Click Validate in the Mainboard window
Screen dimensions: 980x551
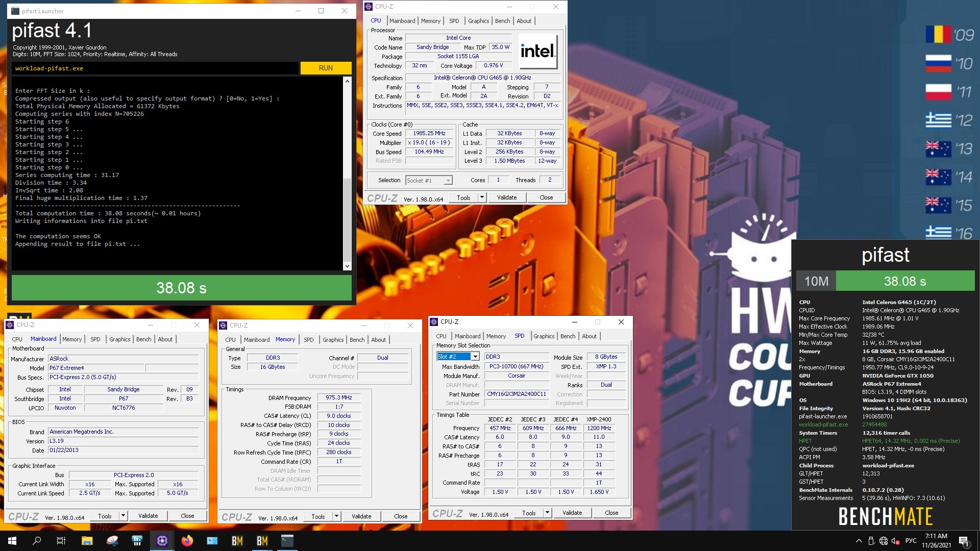148,516
